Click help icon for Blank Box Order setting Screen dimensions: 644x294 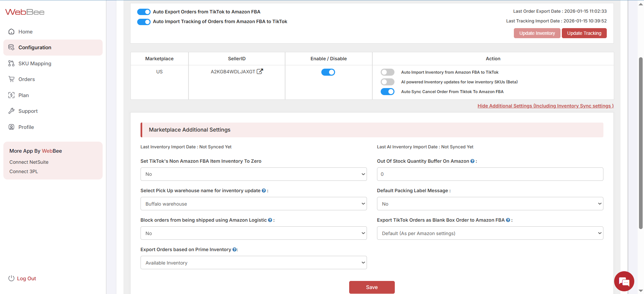coord(508,220)
